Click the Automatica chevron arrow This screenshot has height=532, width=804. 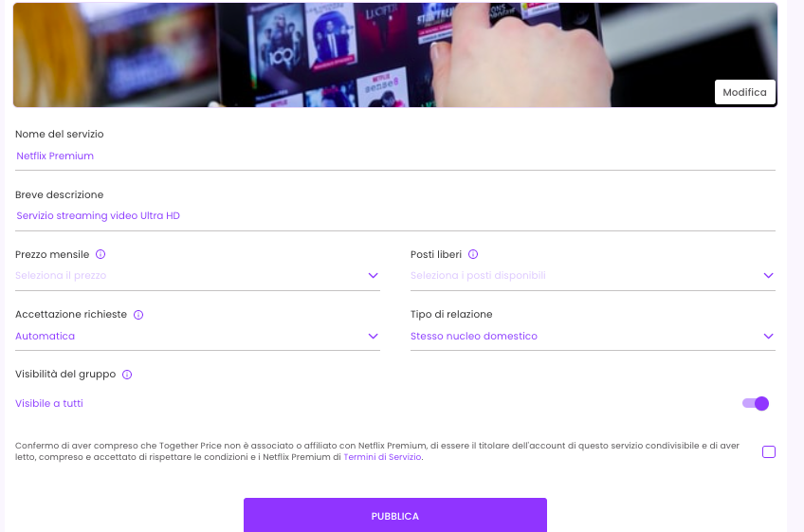point(374,336)
